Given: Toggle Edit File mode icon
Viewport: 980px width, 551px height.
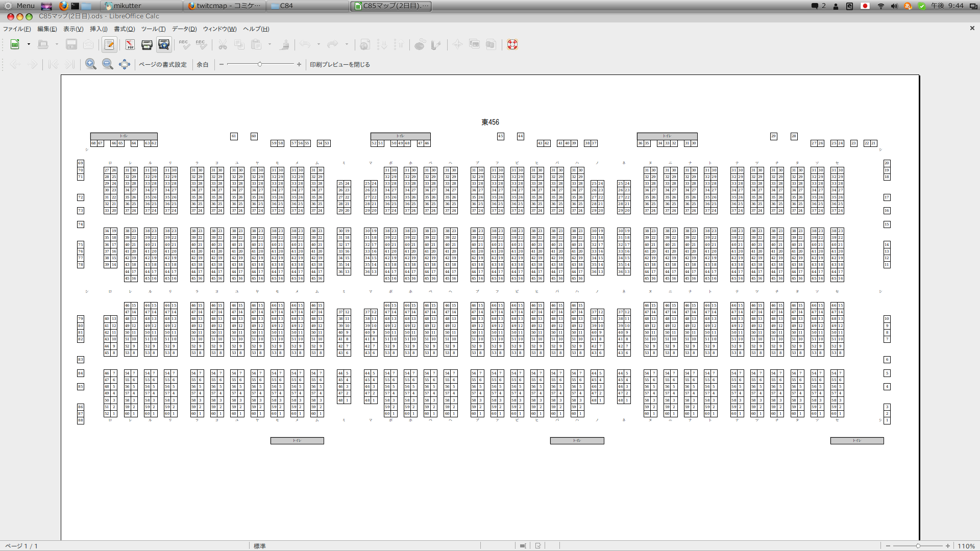Looking at the screenshot, I should click(109, 45).
